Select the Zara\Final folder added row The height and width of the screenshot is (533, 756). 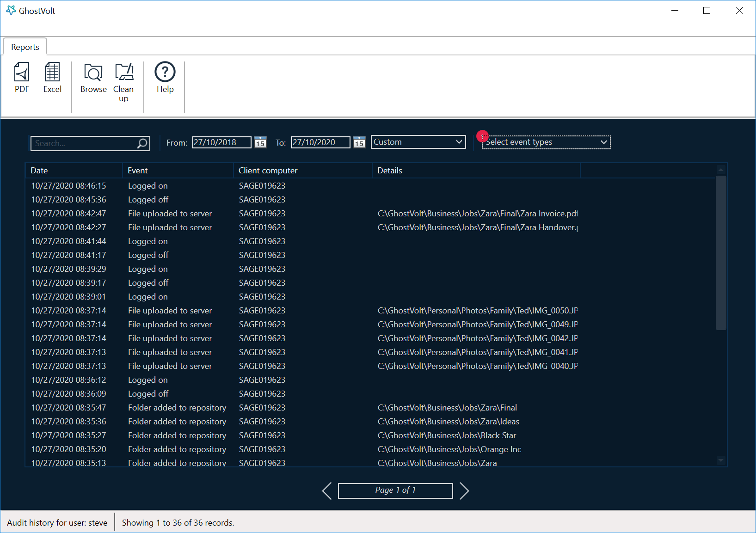click(x=370, y=407)
